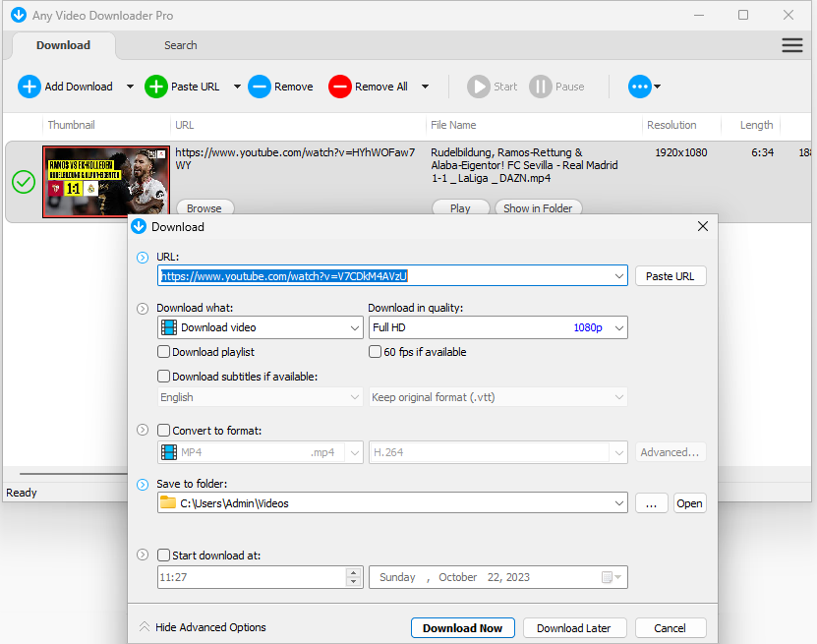Click the blue Remove minus icon
The image size is (817, 644).
tap(259, 87)
